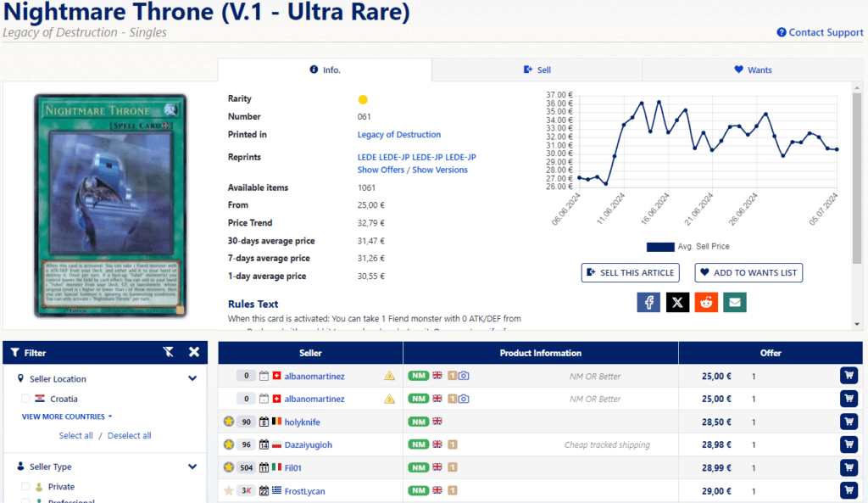Image resolution: width=868 pixels, height=503 pixels.
Task: Click Add to Wants List button
Action: pos(748,272)
